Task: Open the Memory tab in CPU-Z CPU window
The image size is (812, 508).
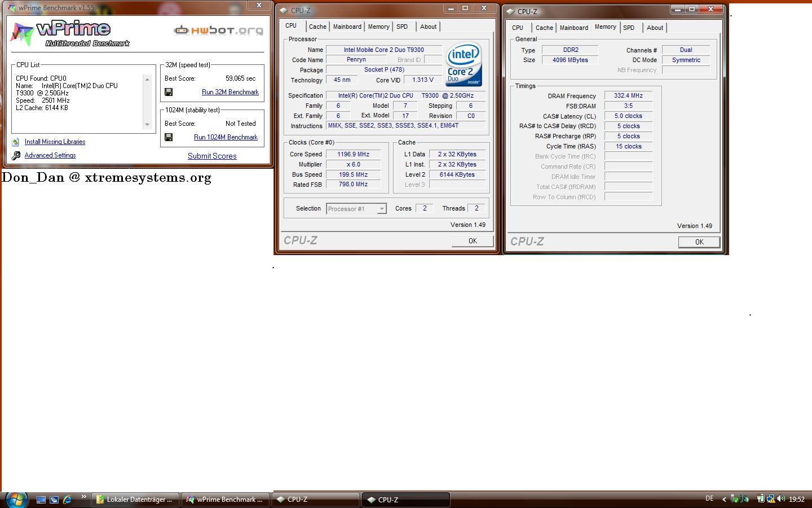Action: tap(378, 27)
